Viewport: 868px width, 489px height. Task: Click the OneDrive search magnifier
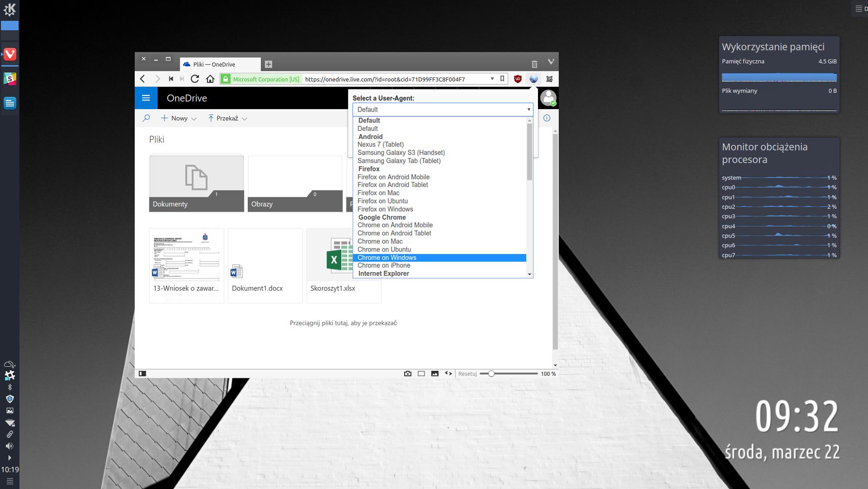point(146,118)
